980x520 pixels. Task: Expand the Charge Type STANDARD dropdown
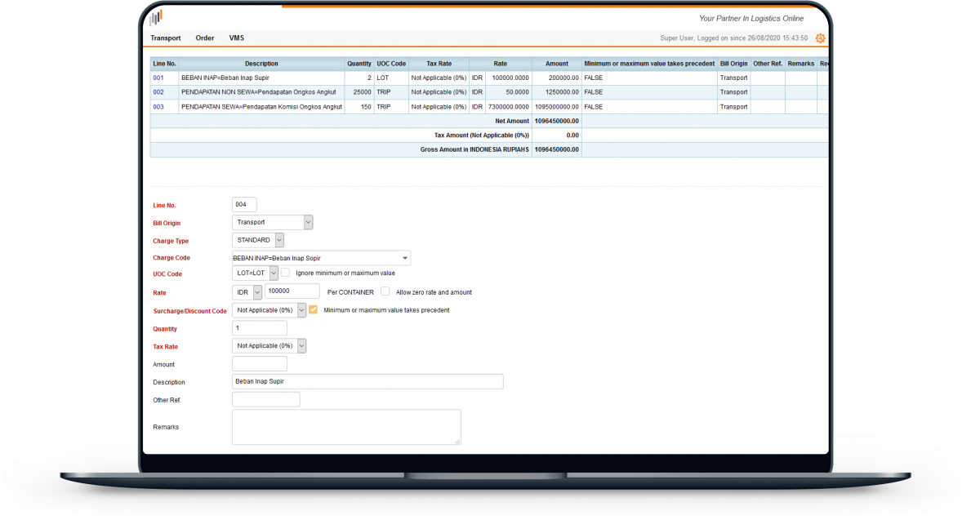point(278,239)
